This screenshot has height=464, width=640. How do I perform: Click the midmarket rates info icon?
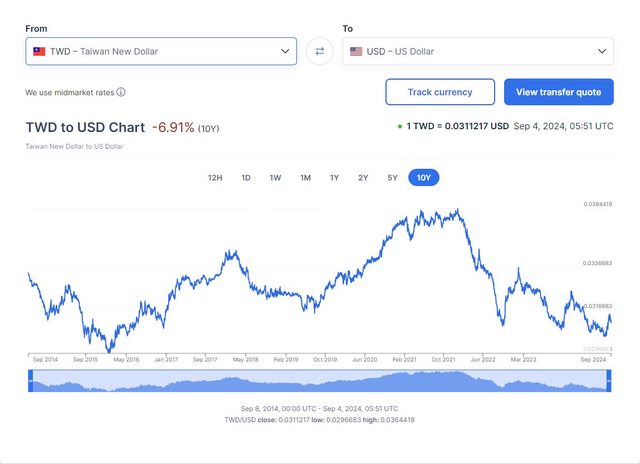point(121,92)
